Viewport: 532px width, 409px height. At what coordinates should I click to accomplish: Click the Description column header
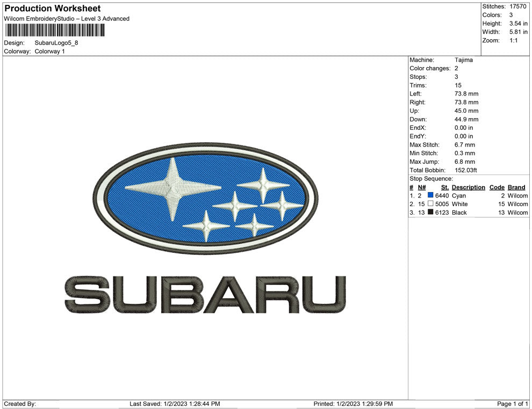point(468,187)
